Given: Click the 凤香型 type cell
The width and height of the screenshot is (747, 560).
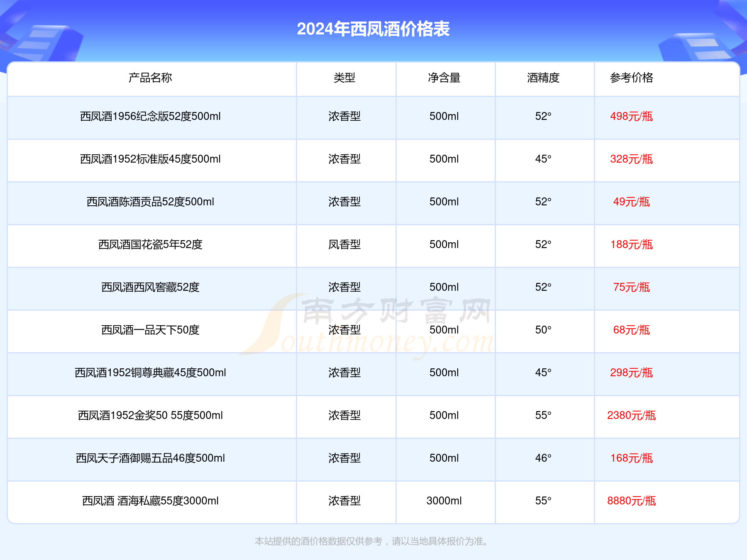Looking at the screenshot, I should click(x=344, y=244).
